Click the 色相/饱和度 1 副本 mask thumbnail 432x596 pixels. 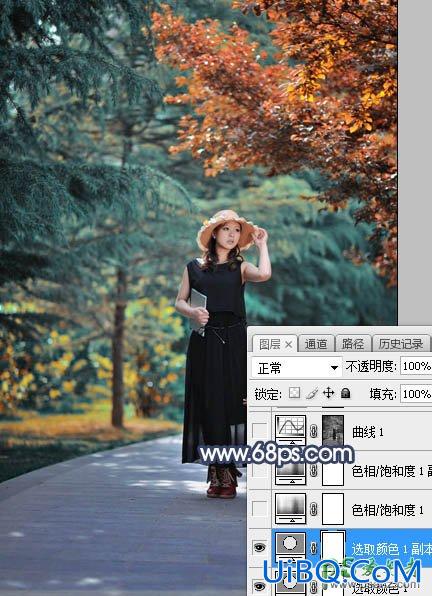click(333, 471)
